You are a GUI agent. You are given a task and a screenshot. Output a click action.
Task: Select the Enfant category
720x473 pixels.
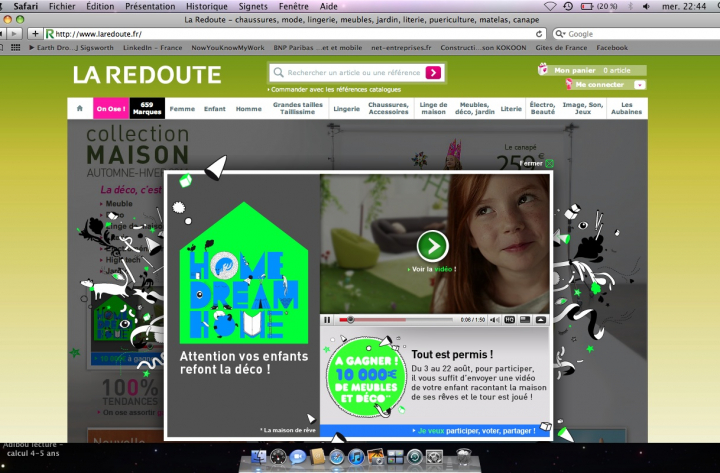pyautogui.click(x=214, y=109)
